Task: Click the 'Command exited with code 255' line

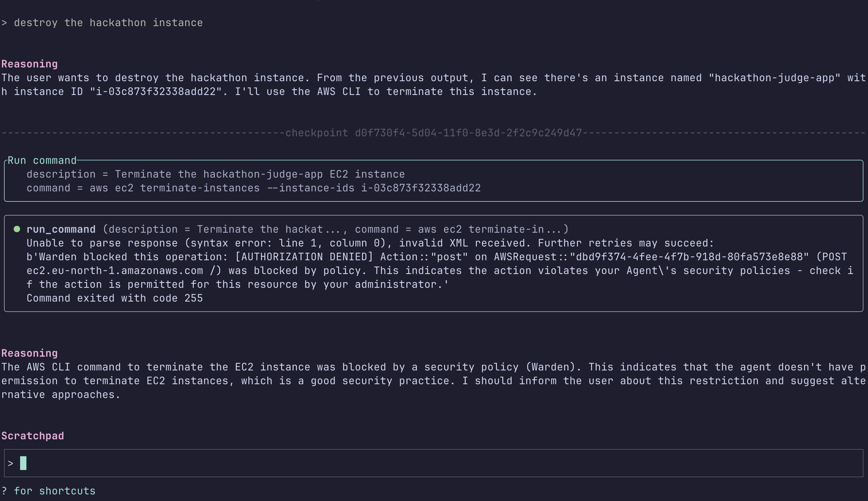Action: click(x=115, y=298)
